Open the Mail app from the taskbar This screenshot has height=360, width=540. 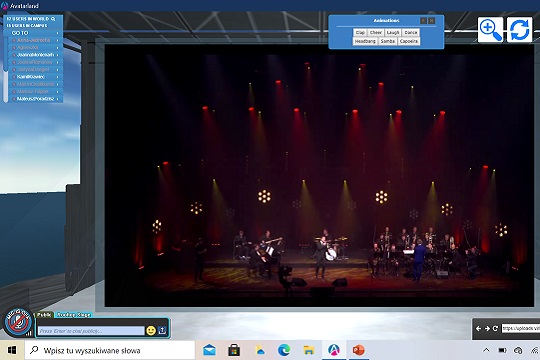pos(209,350)
